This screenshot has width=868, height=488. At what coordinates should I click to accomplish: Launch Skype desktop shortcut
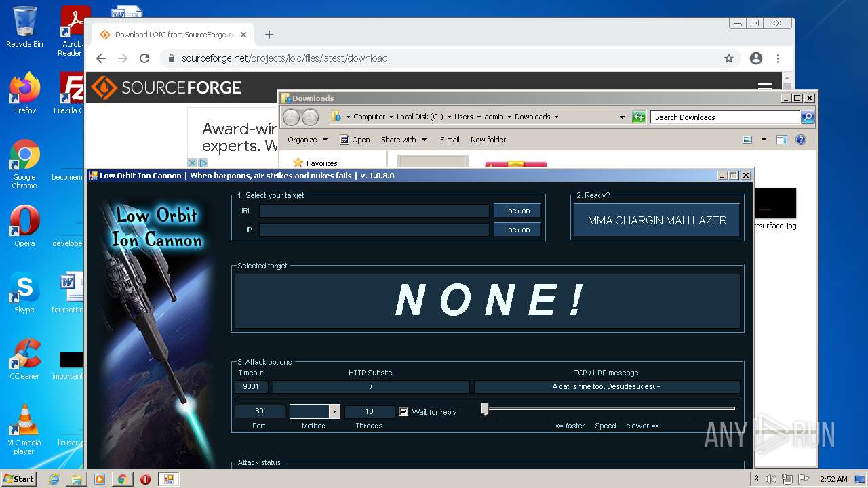click(24, 293)
